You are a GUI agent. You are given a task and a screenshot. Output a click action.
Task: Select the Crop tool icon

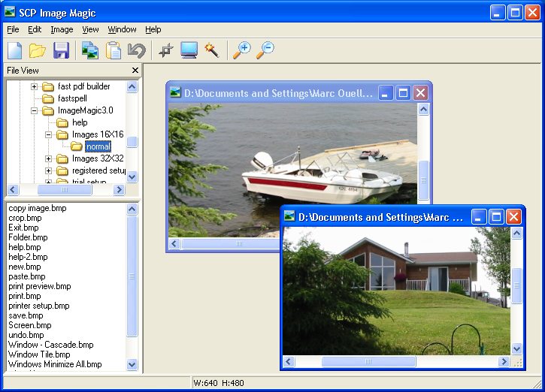point(166,50)
